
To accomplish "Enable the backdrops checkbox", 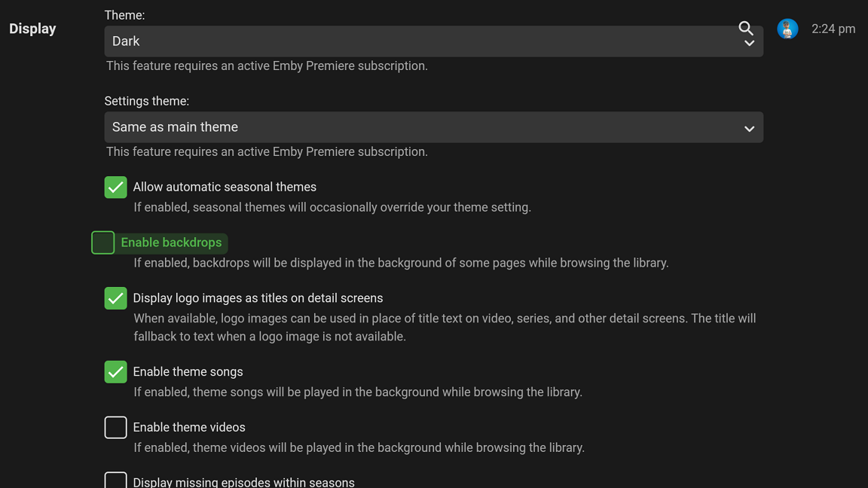I will tap(103, 242).
